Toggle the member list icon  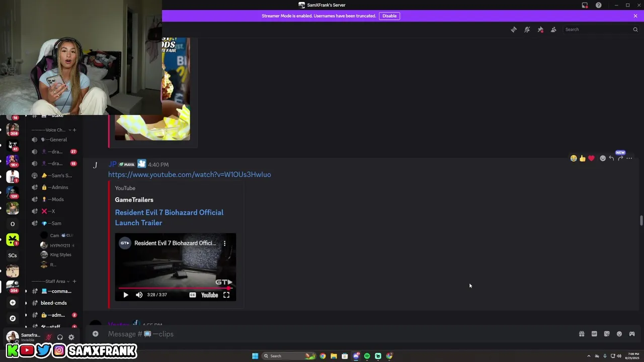click(553, 30)
